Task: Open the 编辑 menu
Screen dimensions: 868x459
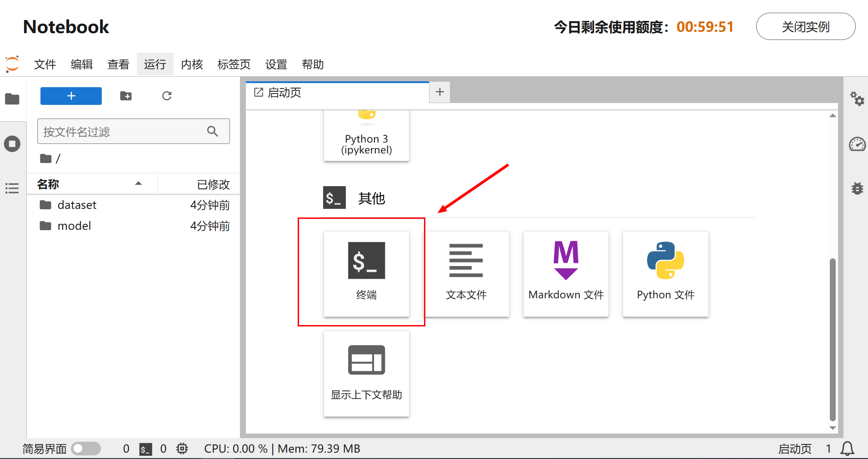Action: [x=82, y=64]
